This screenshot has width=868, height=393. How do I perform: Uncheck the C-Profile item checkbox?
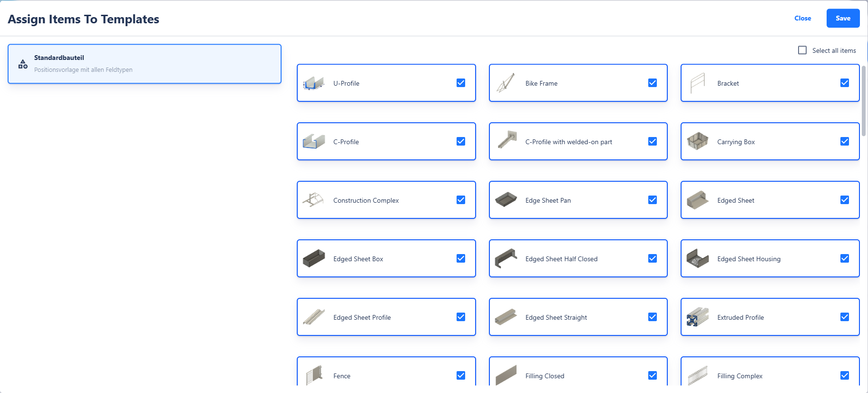[x=460, y=141]
